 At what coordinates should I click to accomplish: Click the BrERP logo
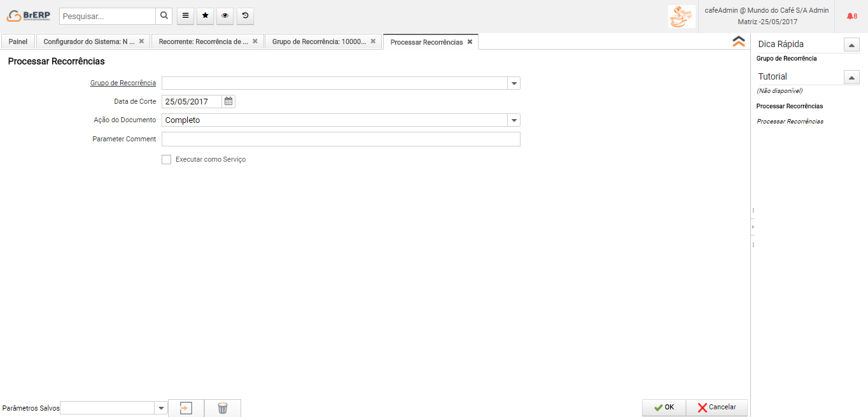click(29, 16)
